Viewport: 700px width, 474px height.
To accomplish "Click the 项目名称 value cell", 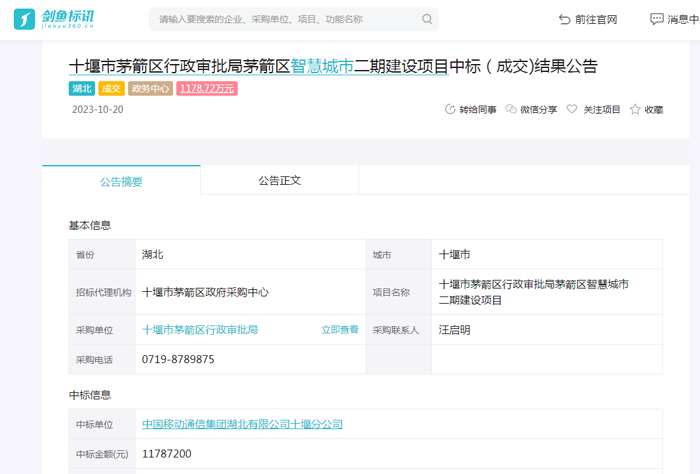I will 547,292.
